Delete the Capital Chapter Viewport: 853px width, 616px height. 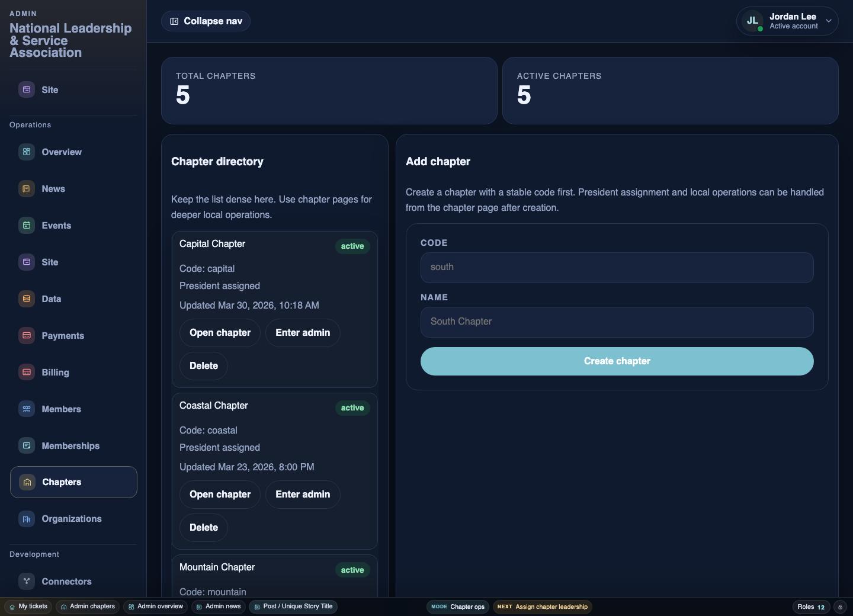tap(204, 366)
